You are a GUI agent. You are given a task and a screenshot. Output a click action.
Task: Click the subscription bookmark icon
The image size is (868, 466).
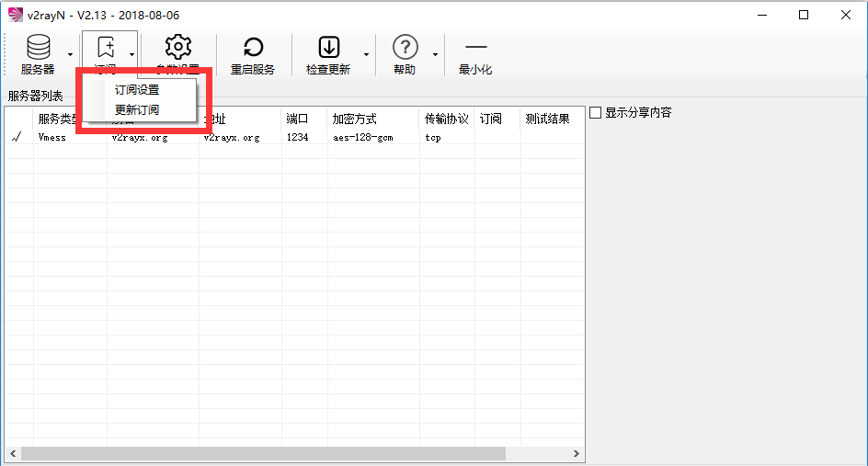pyautogui.click(x=105, y=48)
